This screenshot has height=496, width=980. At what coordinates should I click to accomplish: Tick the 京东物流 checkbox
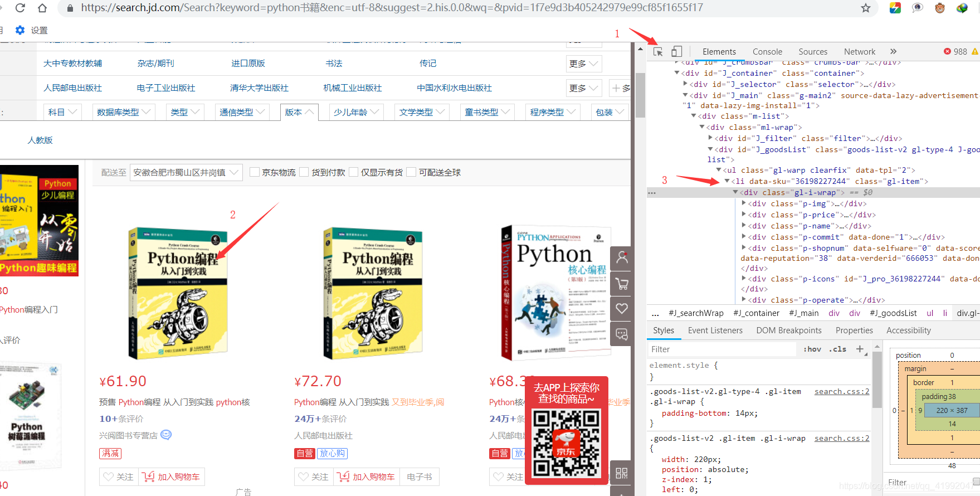pos(255,172)
